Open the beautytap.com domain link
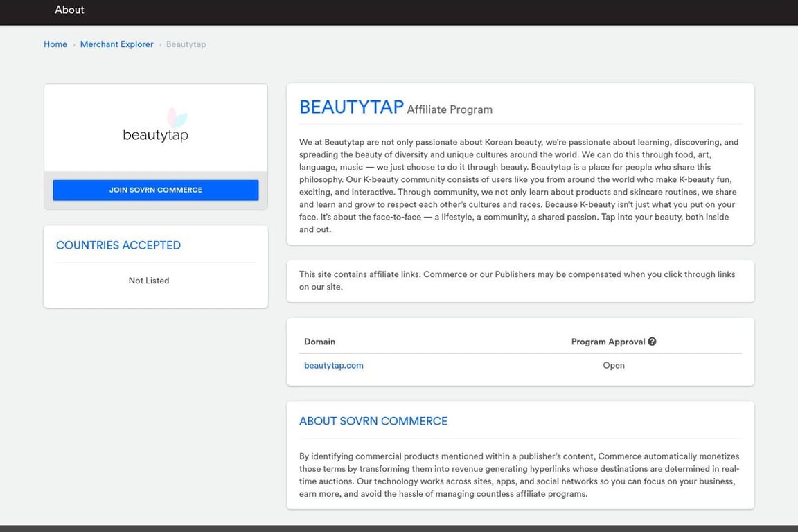This screenshot has height=532, width=798. [334, 366]
